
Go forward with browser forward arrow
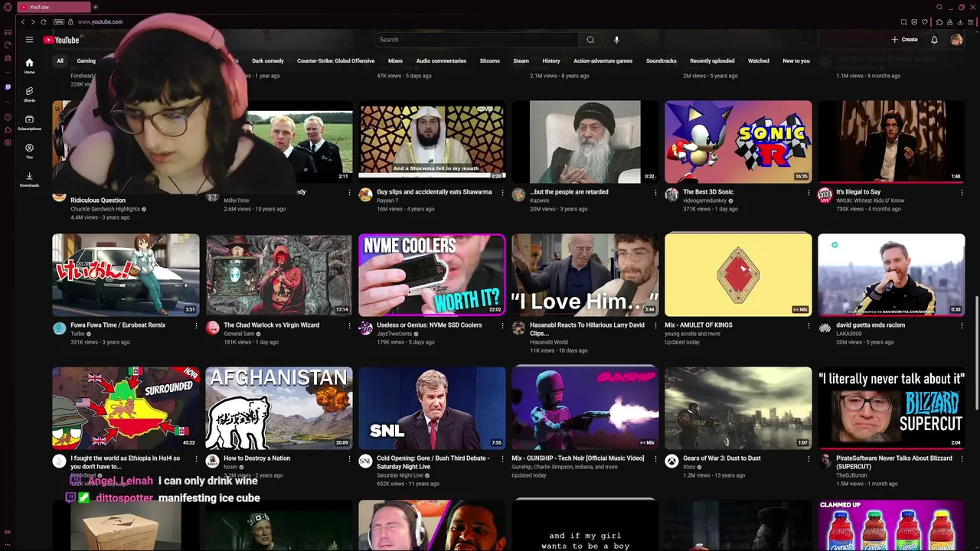point(33,22)
